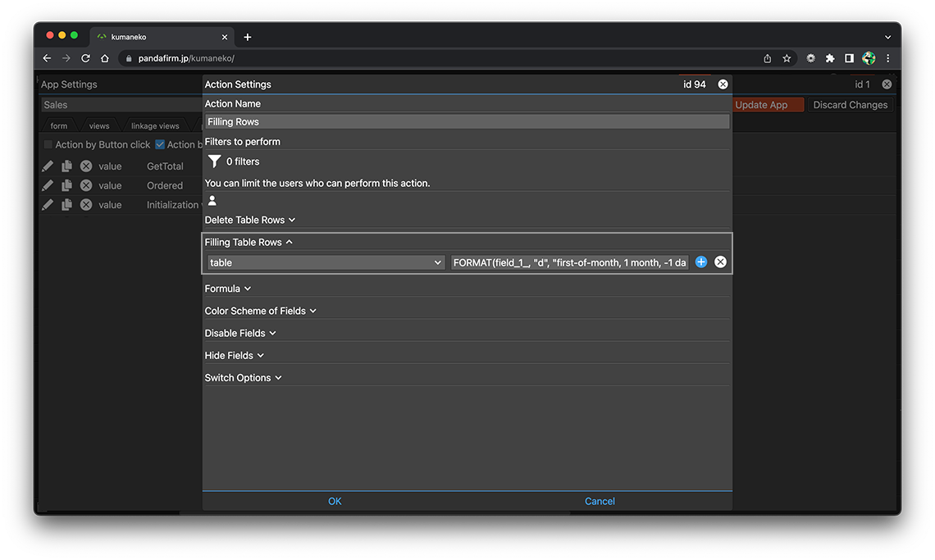Viewport: 935px width, 560px height.
Task: Collapse the Filling Table Rows section
Action: point(249,242)
